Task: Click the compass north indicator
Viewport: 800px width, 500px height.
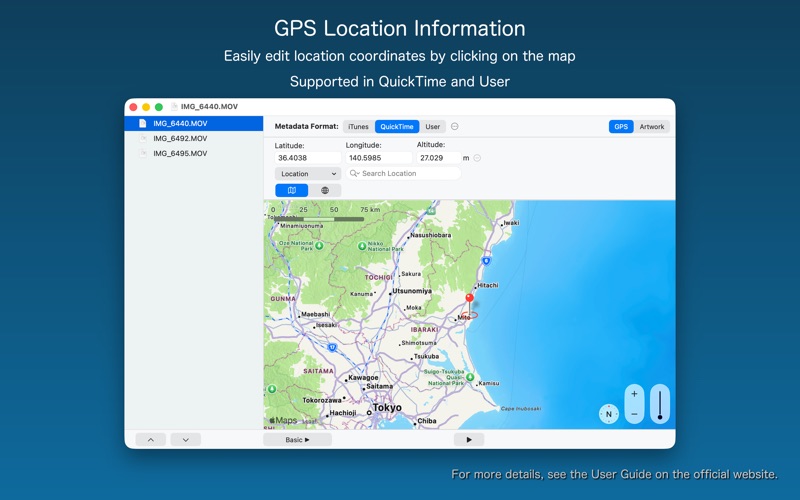Action: tap(608, 414)
